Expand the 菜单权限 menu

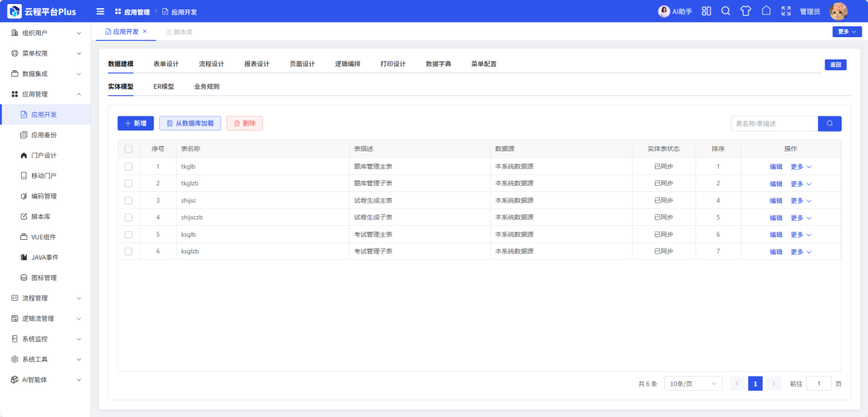(45, 53)
